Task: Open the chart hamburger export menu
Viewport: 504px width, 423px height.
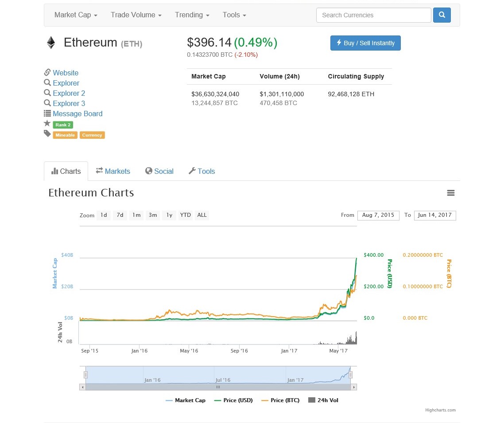Action: point(451,193)
